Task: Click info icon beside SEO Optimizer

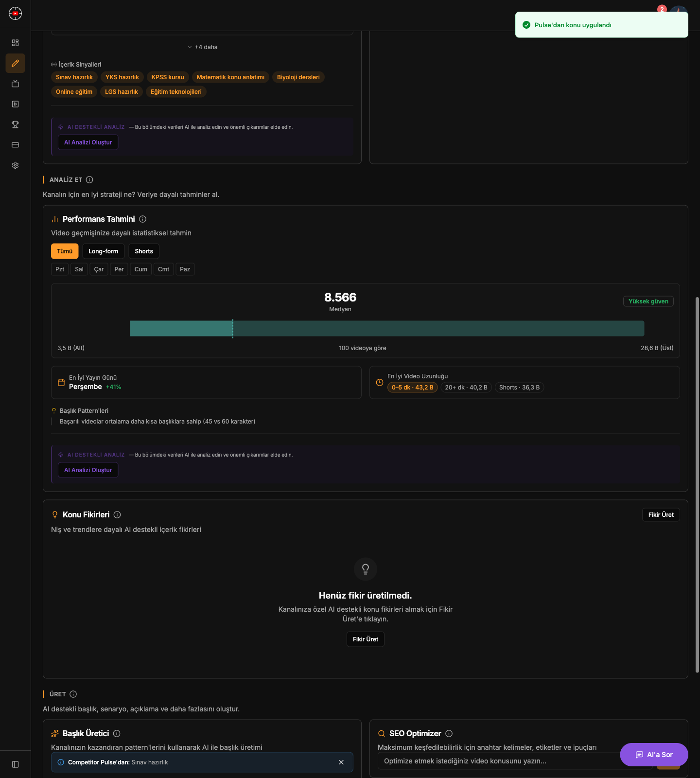Action: point(449,734)
